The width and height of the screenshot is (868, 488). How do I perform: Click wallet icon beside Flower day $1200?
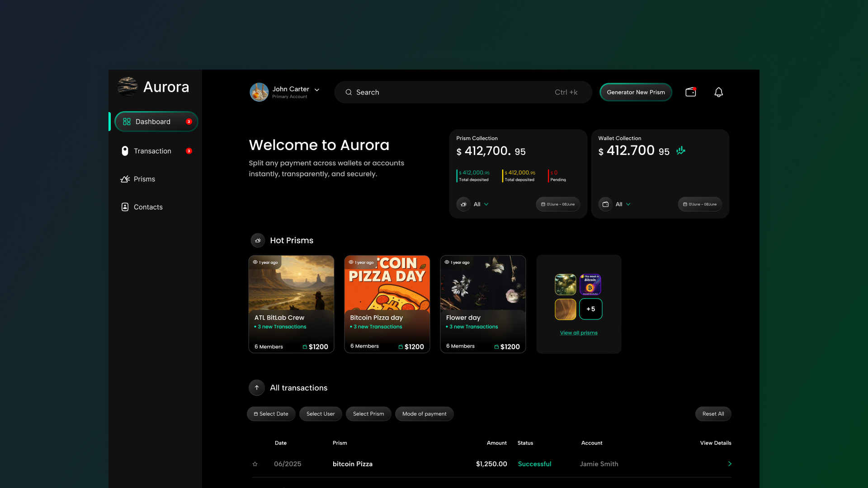coord(496,347)
